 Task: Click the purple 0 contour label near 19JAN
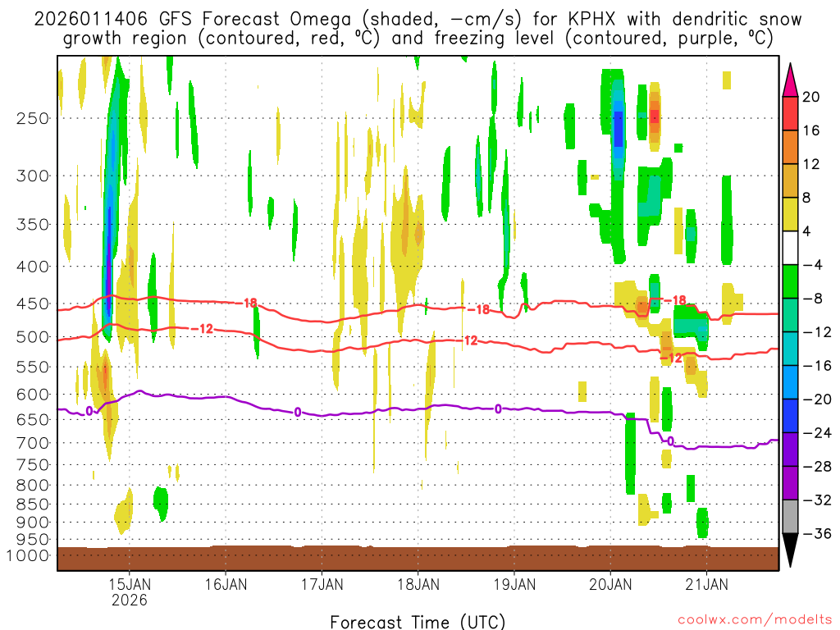click(498, 409)
